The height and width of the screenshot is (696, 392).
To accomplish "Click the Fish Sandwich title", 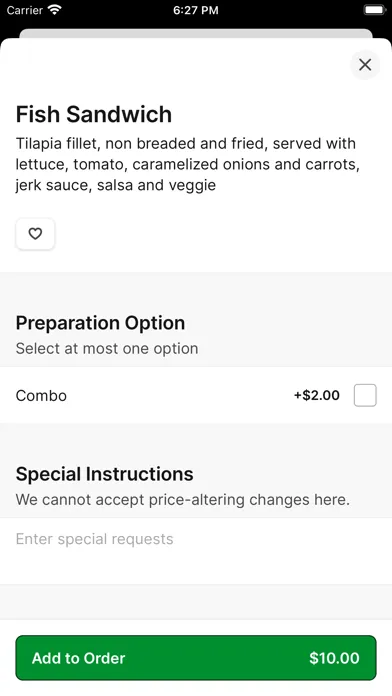I will (94, 115).
